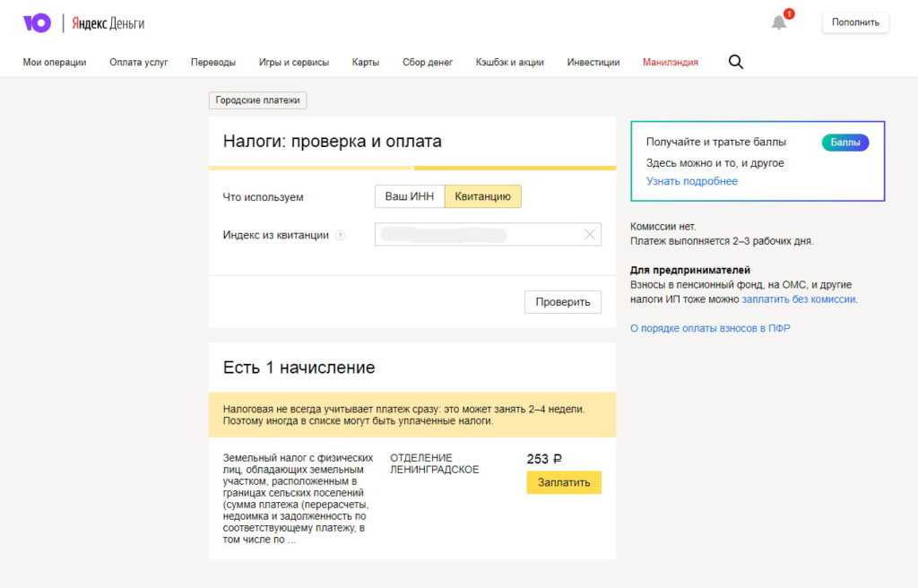Clear the receipt index field
This screenshot has height=588, width=918.
(589, 235)
